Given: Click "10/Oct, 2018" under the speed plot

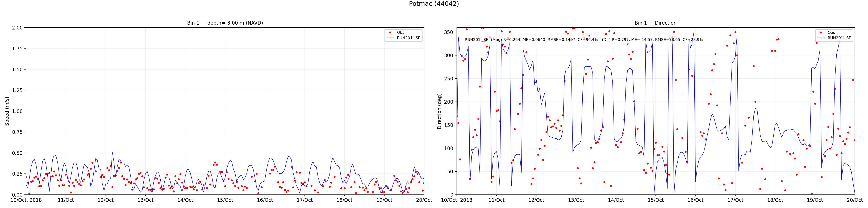Looking at the screenshot, I should click(x=26, y=200).
